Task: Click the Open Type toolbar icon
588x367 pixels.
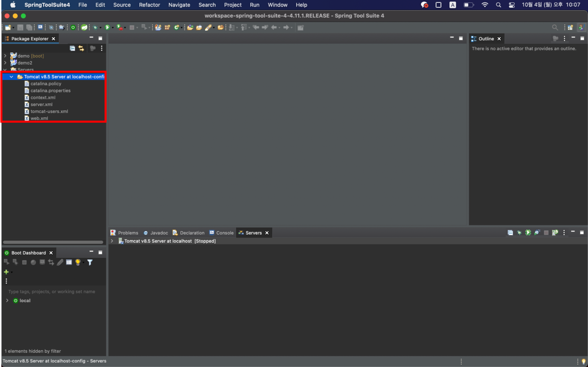Action: [190, 28]
